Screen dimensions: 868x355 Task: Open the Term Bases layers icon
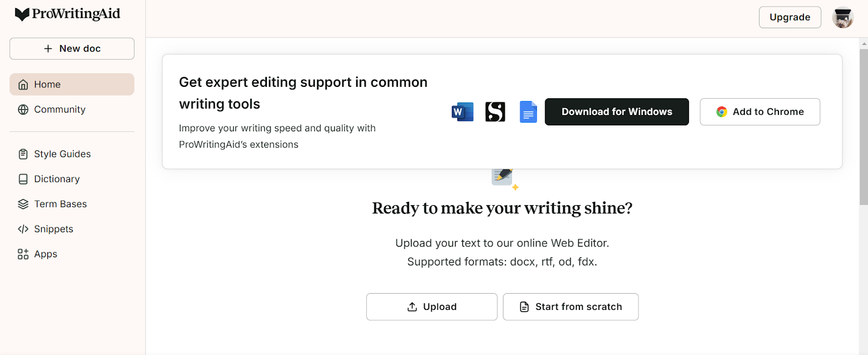point(22,204)
